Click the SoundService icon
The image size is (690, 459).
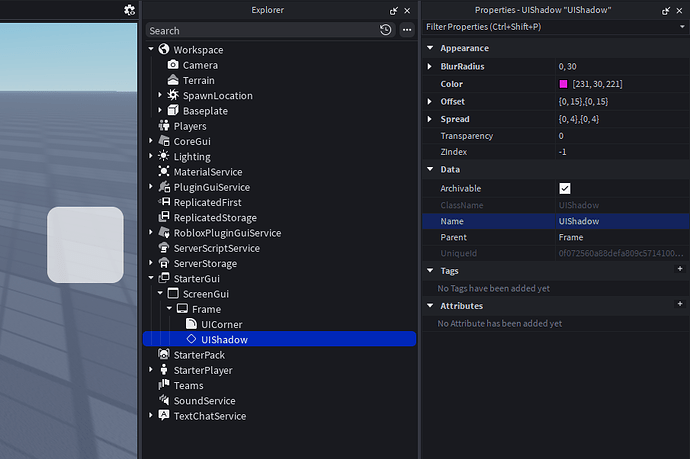pyautogui.click(x=164, y=400)
